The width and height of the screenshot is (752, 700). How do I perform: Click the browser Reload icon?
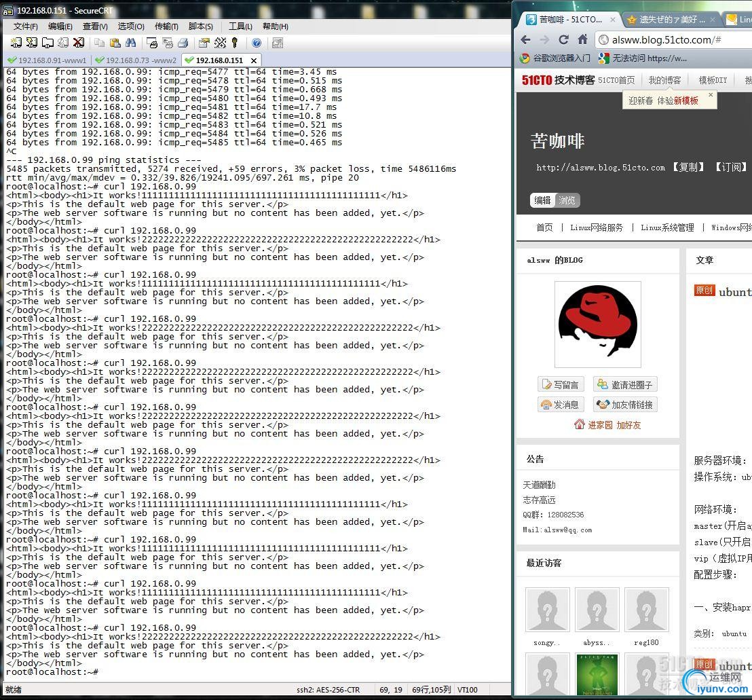click(563, 40)
